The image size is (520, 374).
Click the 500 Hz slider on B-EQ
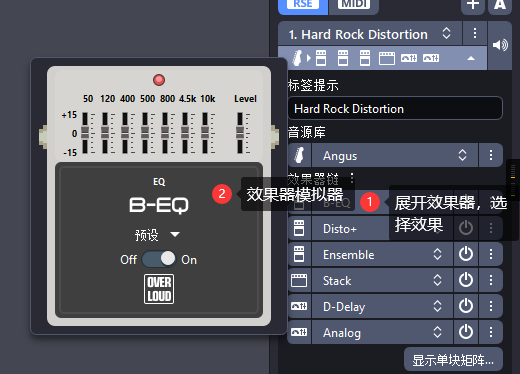click(145, 133)
